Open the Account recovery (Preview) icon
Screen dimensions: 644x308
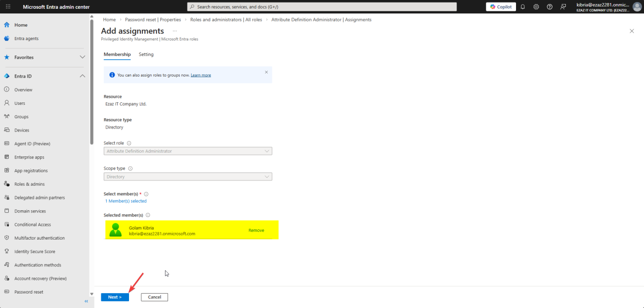click(x=7, y=278)
